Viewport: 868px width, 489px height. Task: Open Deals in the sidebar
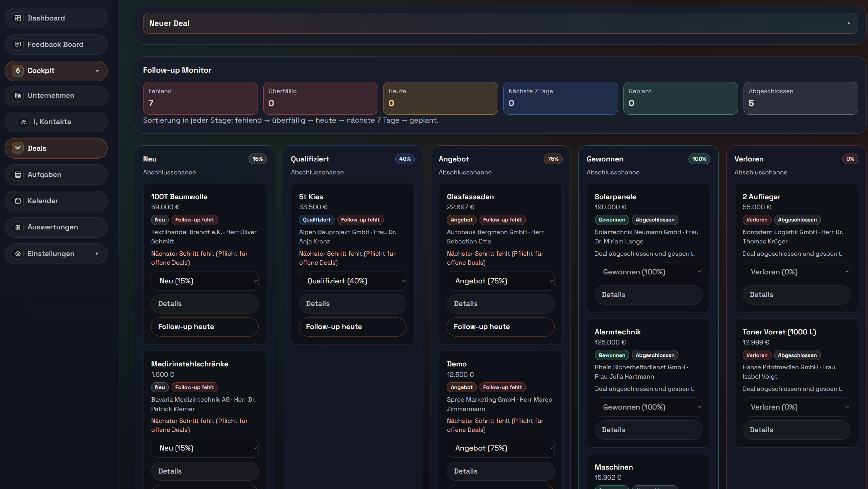(x=56, y=148)
